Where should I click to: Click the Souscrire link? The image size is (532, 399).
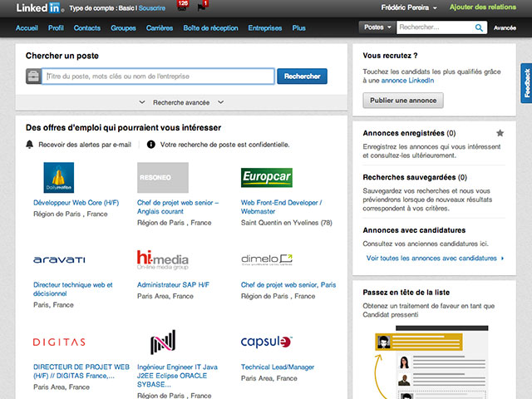coord(152,8)
